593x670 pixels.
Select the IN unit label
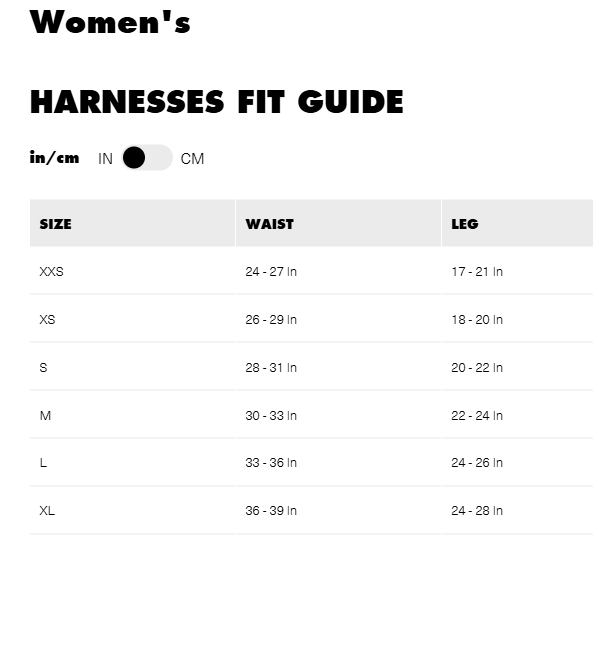(105, 159)
